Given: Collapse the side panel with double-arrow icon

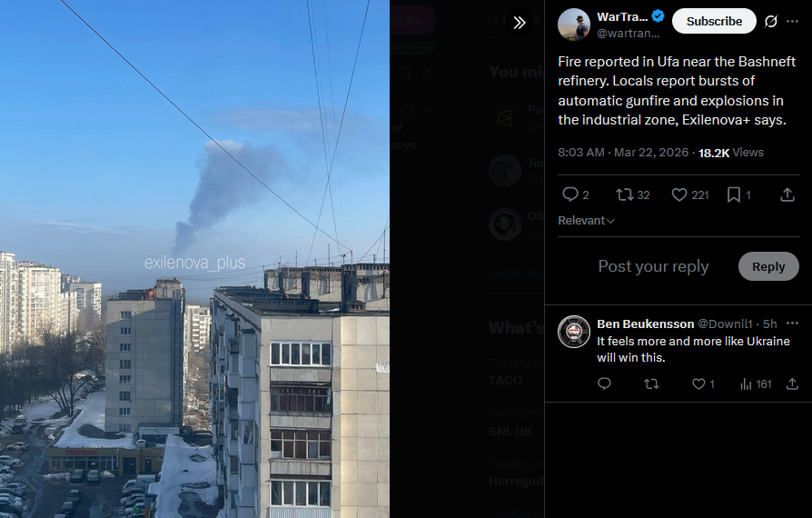Looking at the screenshot, I should 519,23.
